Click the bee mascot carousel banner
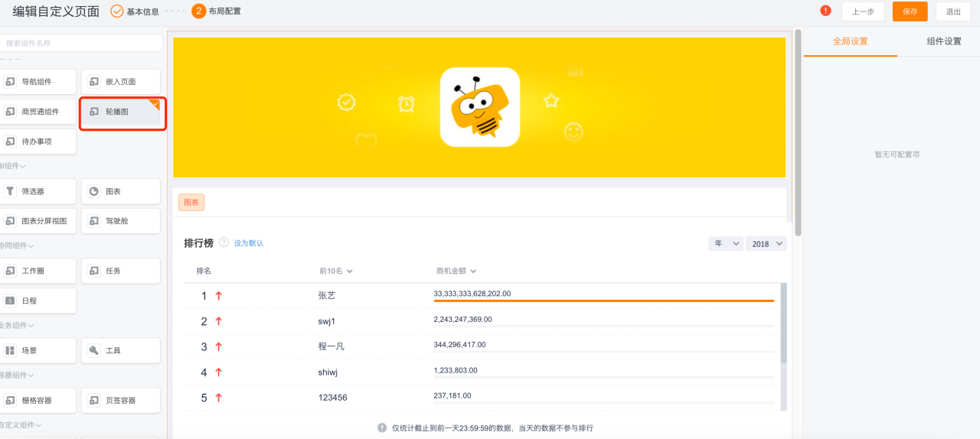Screen dimensions: 980x439 pos(479,107)
